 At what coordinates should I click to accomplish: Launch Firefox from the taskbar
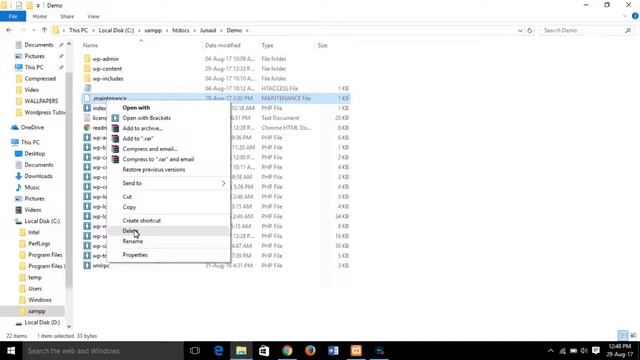tap(310, 351)
